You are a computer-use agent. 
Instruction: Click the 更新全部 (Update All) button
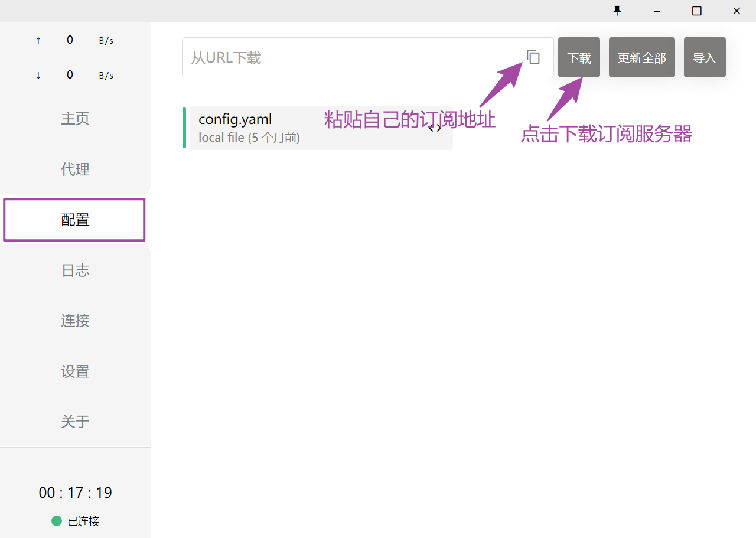point(641,57)
